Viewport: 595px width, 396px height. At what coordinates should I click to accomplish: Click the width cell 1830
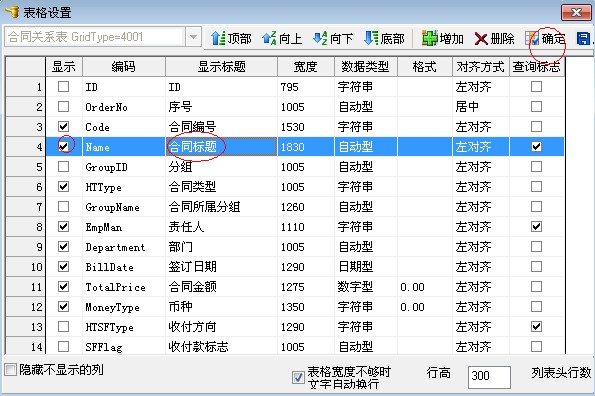tap(306, 146)
